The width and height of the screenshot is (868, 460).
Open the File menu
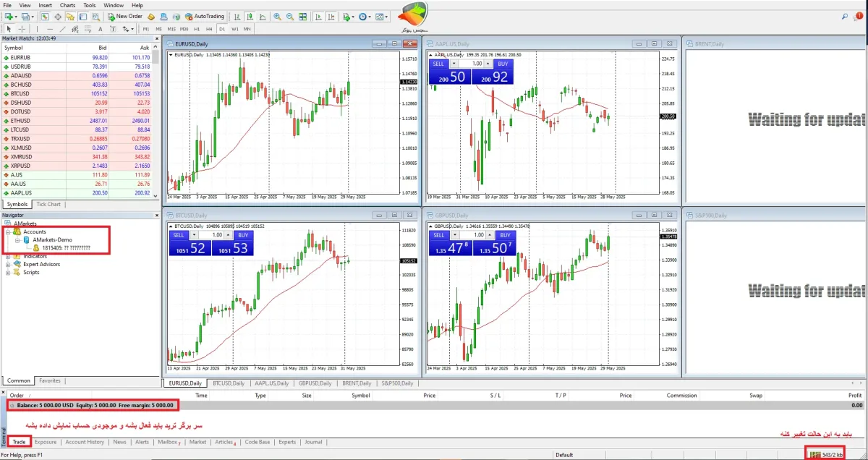(x=7, y=5)
